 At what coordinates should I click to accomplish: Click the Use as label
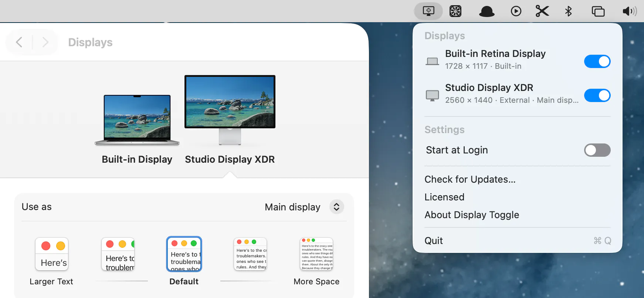click(37, 207)
